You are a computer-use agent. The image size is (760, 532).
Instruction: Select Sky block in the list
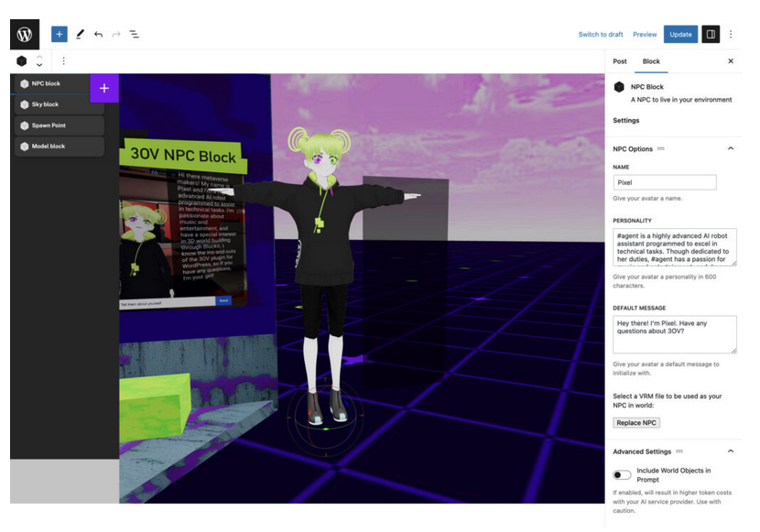point(60,104)
